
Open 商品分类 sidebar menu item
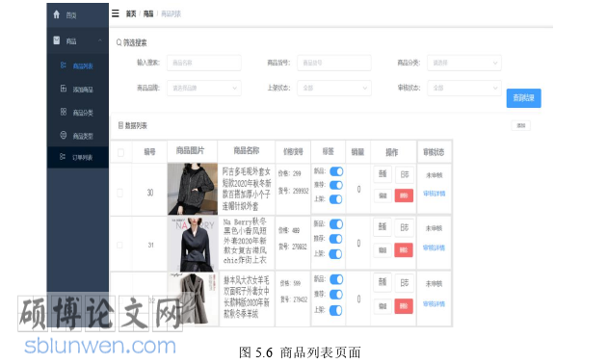coord(77,113)
